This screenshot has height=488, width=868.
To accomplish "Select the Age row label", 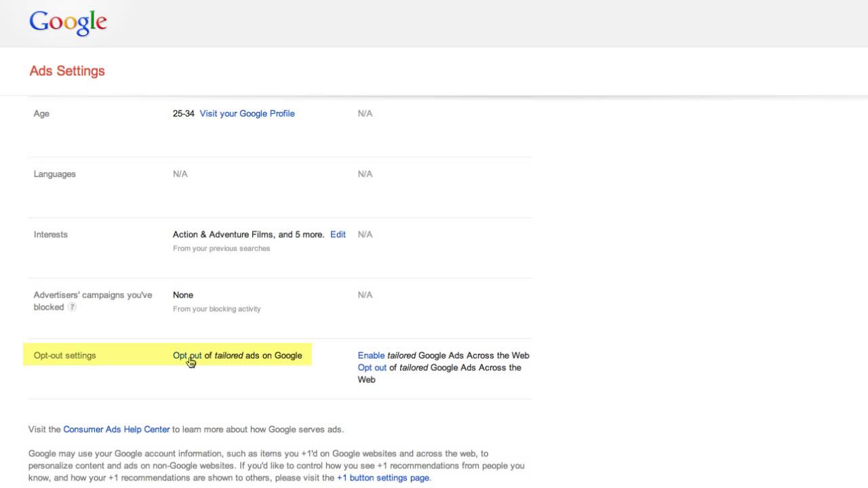I will pyautogui.click(x=41, y=113).
